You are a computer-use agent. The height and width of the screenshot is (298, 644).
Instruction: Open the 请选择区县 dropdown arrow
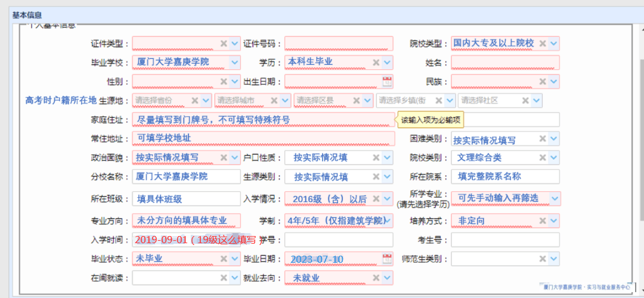tap(368, 101)
